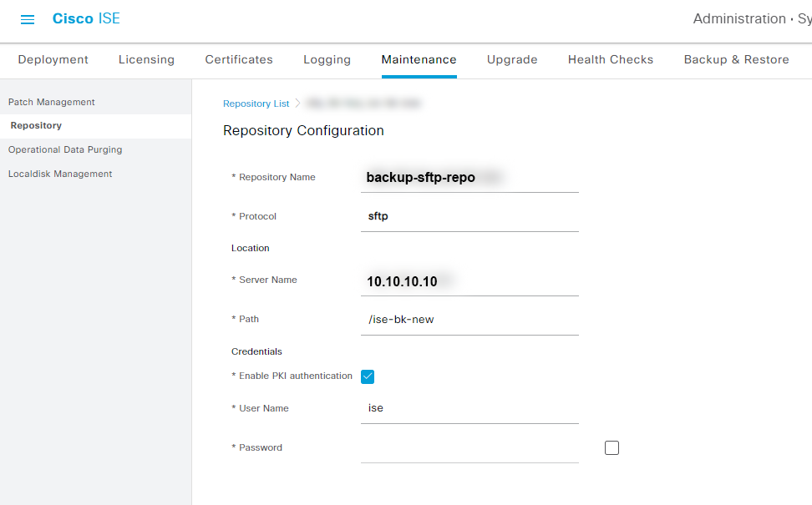812x505 pixels.
Task: Switch to the Deployment tab
Action: coord(53,59)
